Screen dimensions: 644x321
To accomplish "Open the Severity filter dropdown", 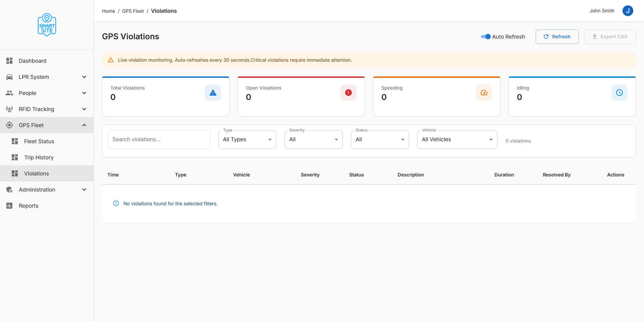I will pos(313,140).
